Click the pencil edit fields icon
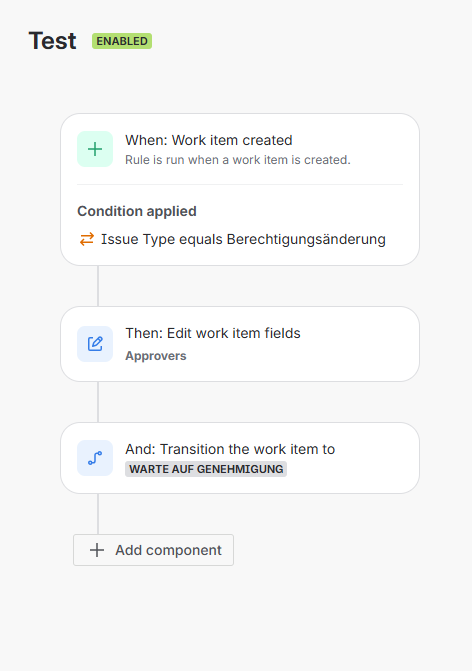472x671 pixels. point(95,344)
